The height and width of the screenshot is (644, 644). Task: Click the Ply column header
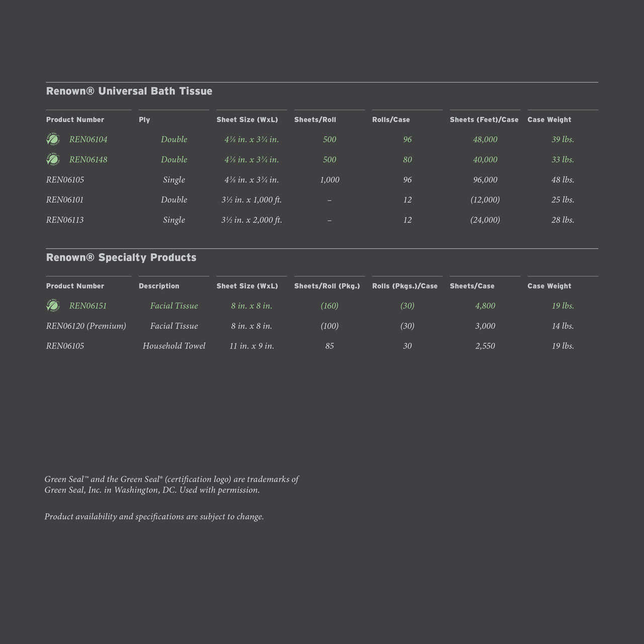(144, 120)
